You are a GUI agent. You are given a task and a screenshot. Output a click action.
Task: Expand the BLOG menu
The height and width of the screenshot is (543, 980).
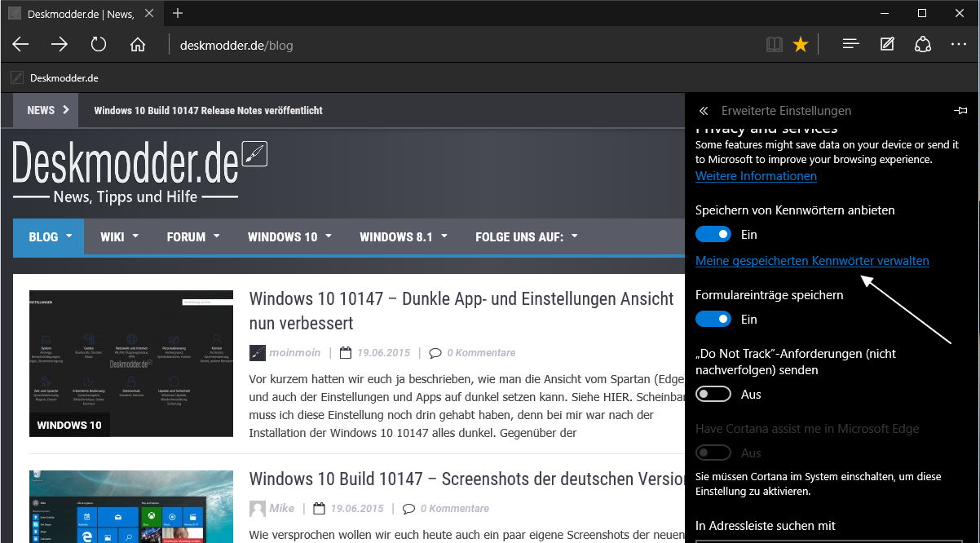(x=49, y=237)
